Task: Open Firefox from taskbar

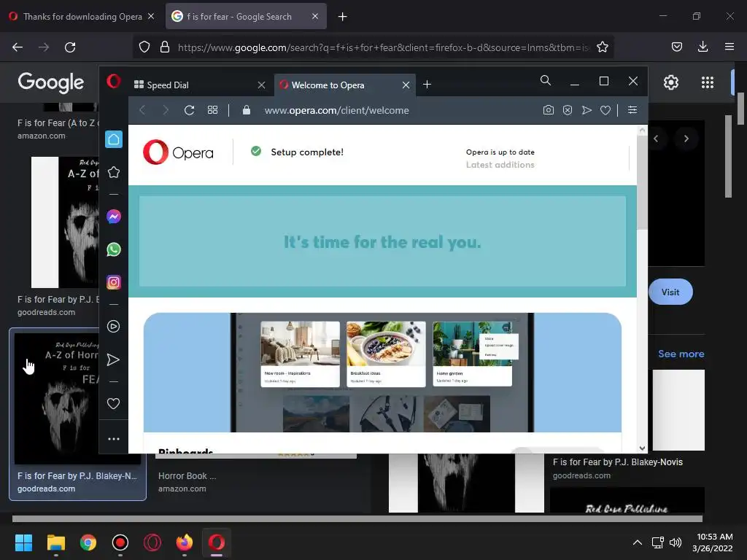Action: 185,542
